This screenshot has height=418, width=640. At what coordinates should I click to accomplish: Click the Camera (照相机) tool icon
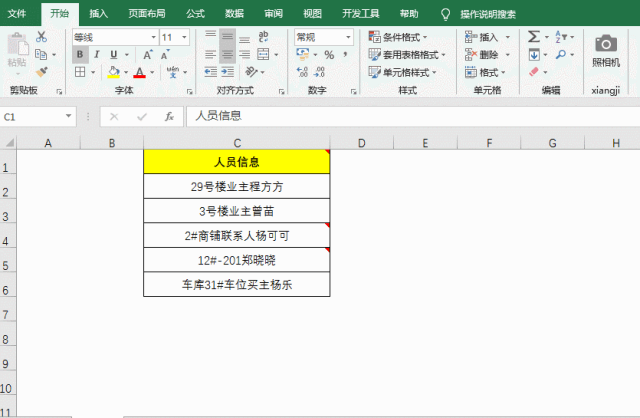(x=606, y=43)
